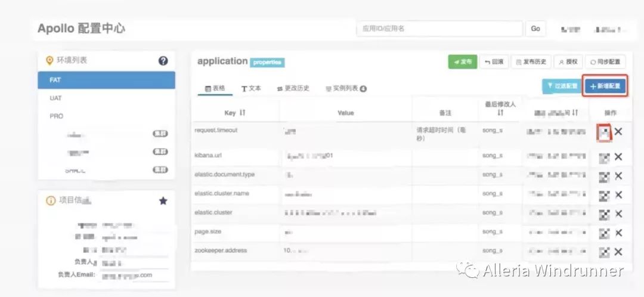The width and height of the screenshot is (644, 297).
Task: Click the properties label next to application
Action: point(267,63)
